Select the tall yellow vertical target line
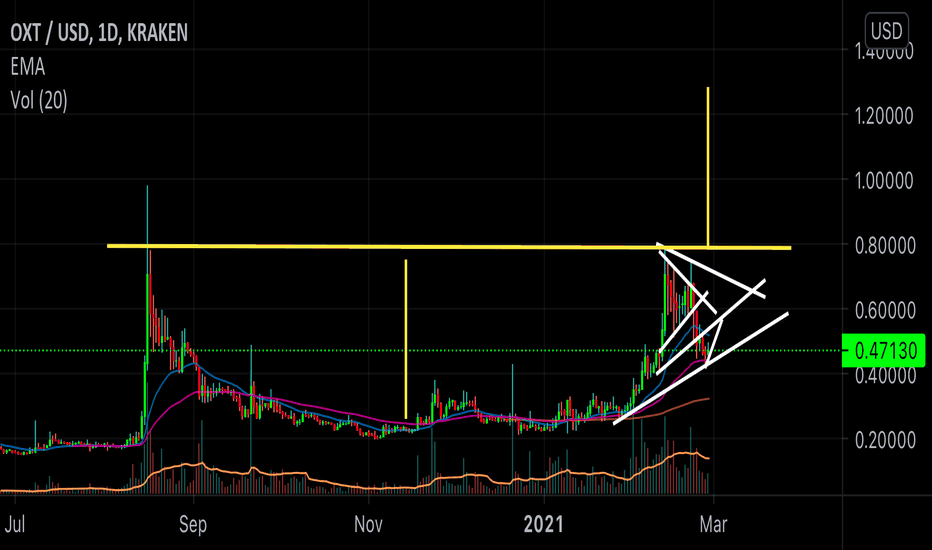 pyautogui.click(x=707, y=166)
